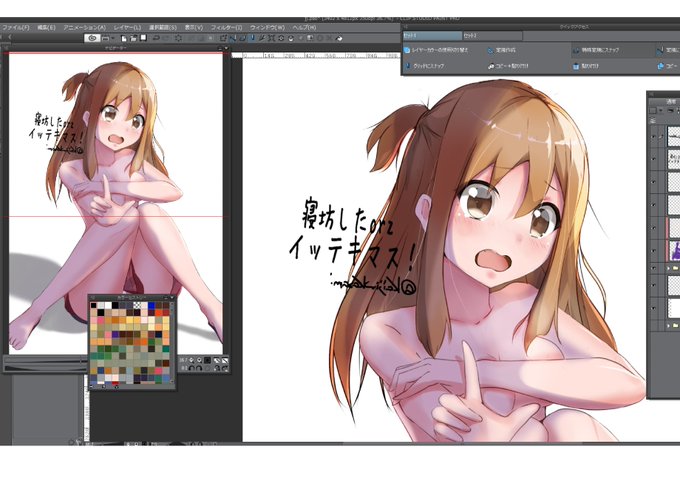Screen dimensions: 680x481
Task: Click the Clear layer icon in command bar
Action: [178, 38]
